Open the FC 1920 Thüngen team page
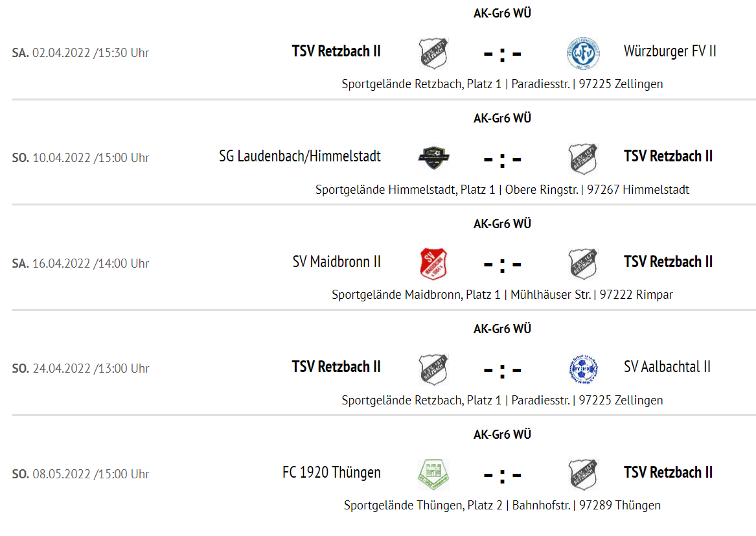The height and width of the screenshot is (536, 756). [x=331, y=472]
